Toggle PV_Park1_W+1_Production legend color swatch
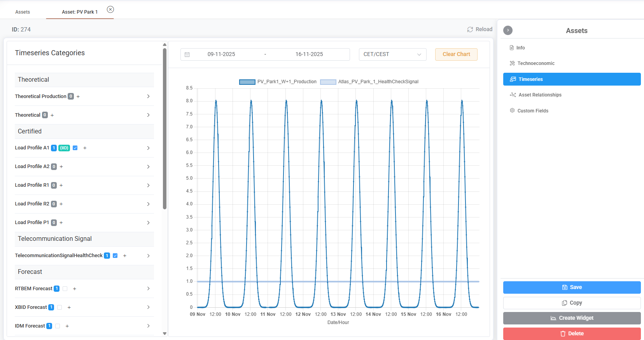 point(247,82)
